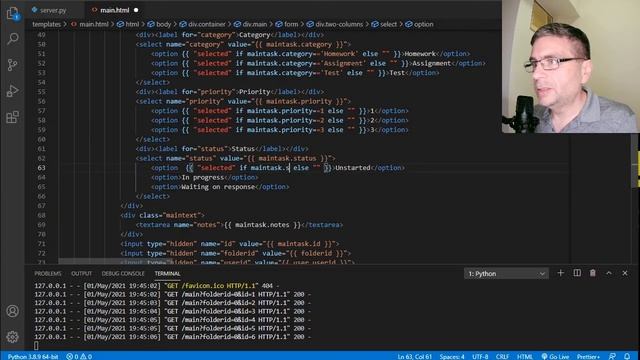Click the terminal input cursor prompt

pyautogui.click(x=36, y=345)
